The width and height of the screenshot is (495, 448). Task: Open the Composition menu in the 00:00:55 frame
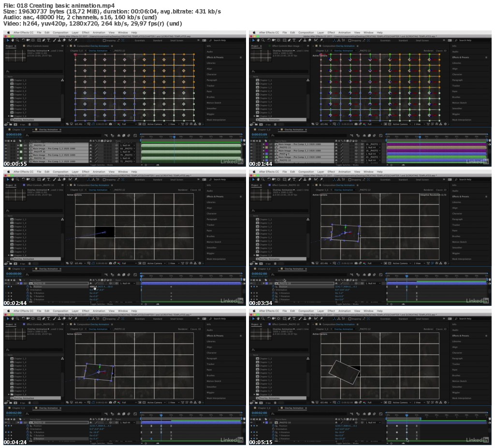pyautogui.click(x=60, y=32)
